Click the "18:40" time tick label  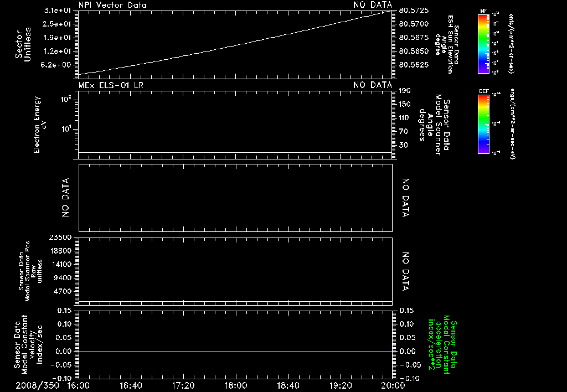288,385
